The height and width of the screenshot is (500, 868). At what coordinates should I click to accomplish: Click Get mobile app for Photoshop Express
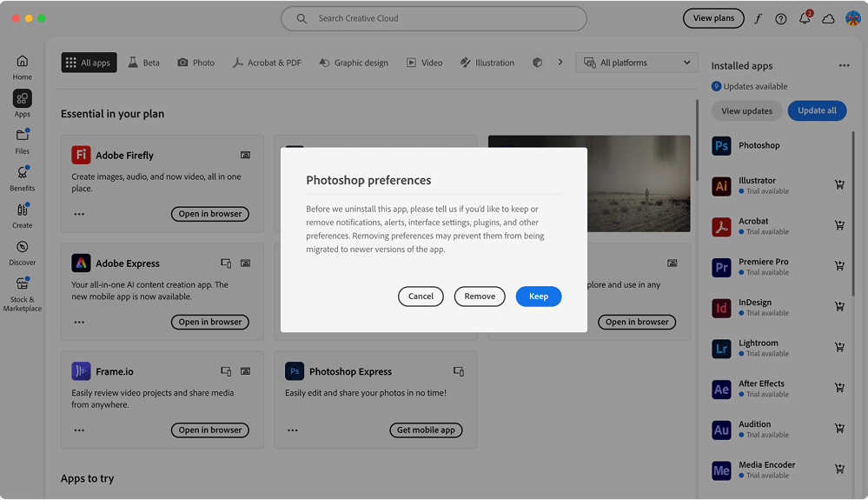coord(426,430)
